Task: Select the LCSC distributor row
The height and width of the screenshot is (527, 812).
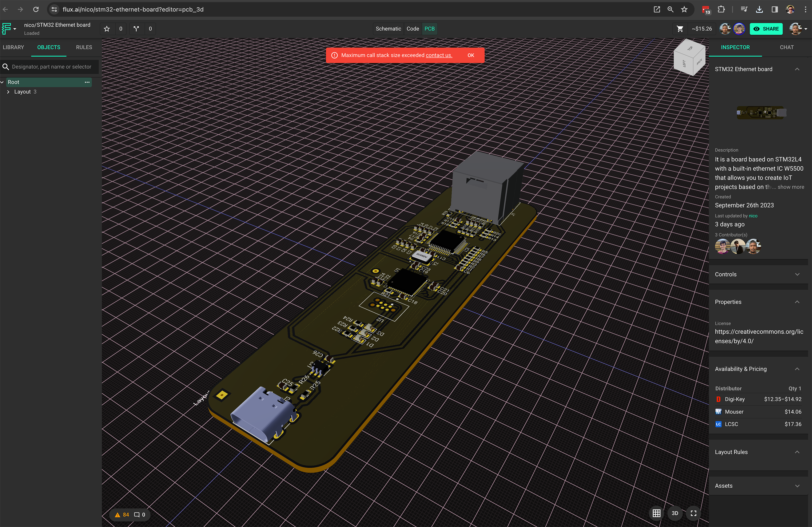Action: (x=758, y=424)
